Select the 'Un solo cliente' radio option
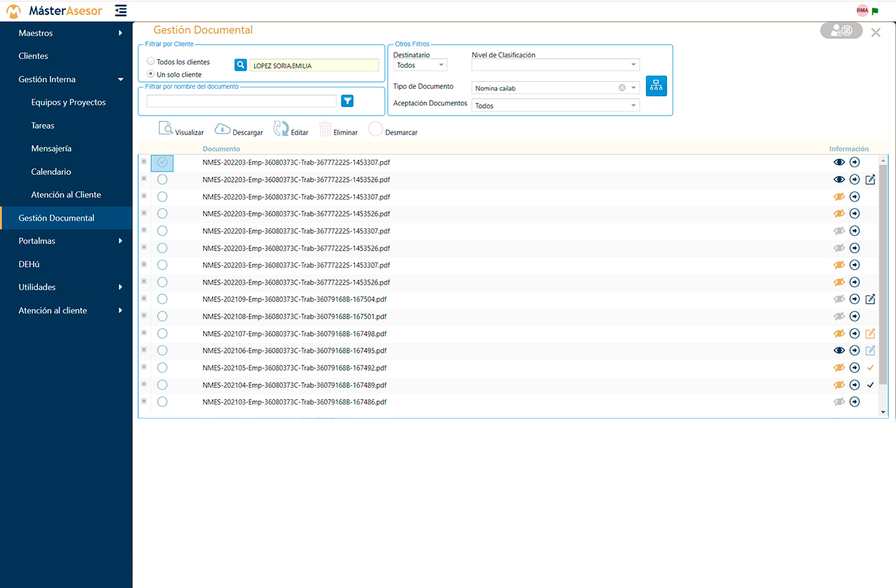The width and height of the screenshot is (896, 588). pyautogui.click(x=151, y=74)
